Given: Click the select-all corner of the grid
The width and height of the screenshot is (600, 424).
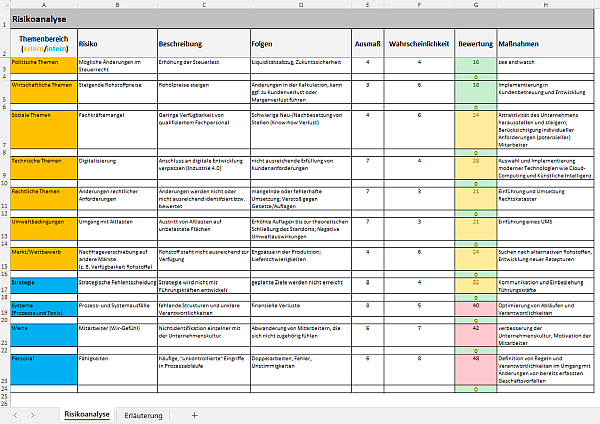Looking at the screenshot, I should click(4, 5).
